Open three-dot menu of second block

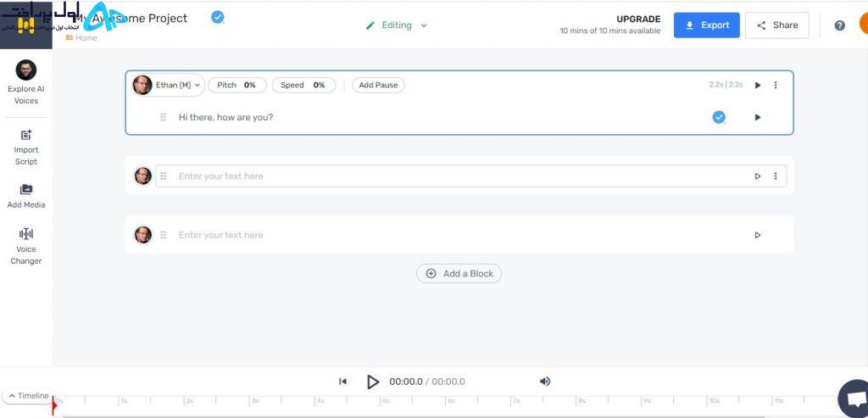776,176
